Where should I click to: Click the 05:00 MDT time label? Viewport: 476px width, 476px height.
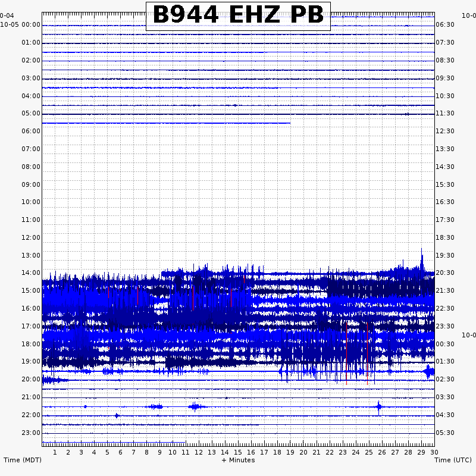coord(31,113)
